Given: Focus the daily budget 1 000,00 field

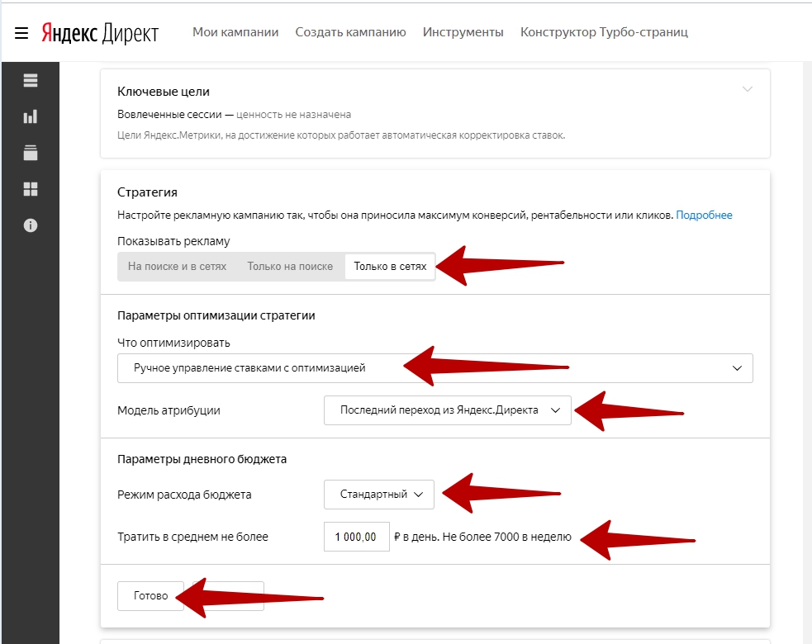Looking at the screenshot, I should pyautogui.click(x=357, y=537).
